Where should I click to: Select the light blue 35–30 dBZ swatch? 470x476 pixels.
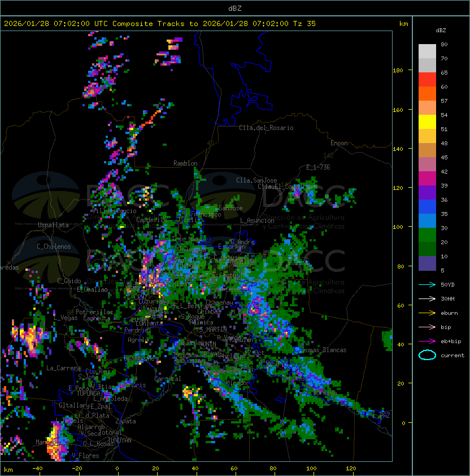pos(427,220)
